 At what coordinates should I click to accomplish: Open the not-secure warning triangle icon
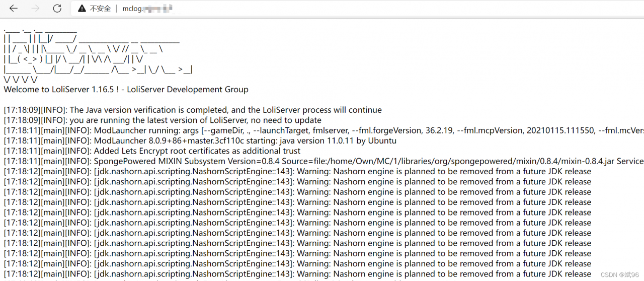pyautogui.click(x=82, y=9)
